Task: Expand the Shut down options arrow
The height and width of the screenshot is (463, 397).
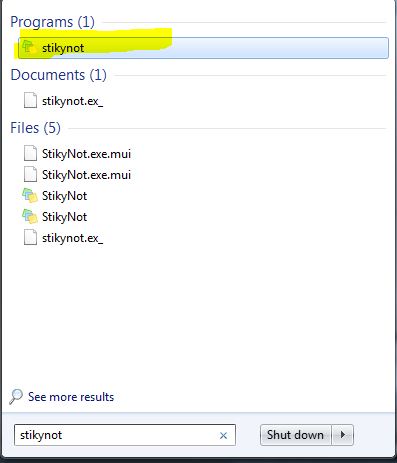Action: [x=343, y=435]
